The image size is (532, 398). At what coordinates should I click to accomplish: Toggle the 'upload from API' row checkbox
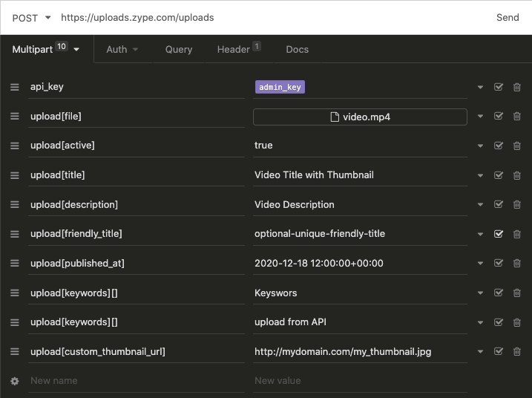tap(499, 322)
